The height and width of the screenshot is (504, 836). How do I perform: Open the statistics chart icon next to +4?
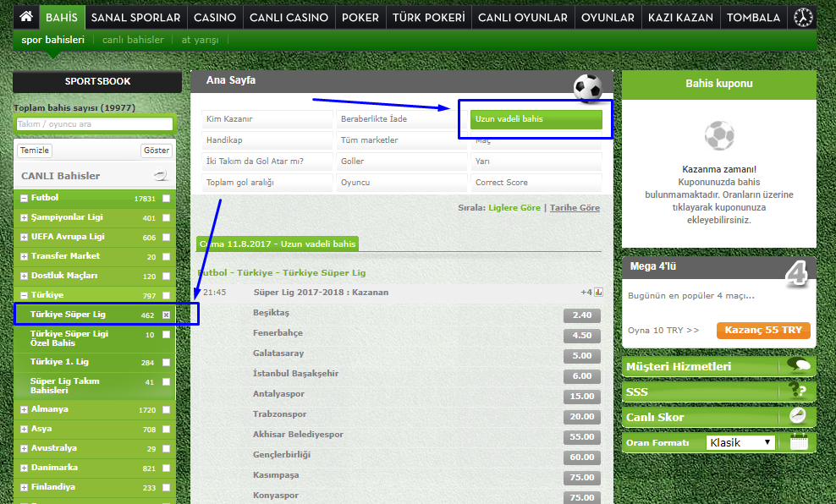tap(598, 293)
